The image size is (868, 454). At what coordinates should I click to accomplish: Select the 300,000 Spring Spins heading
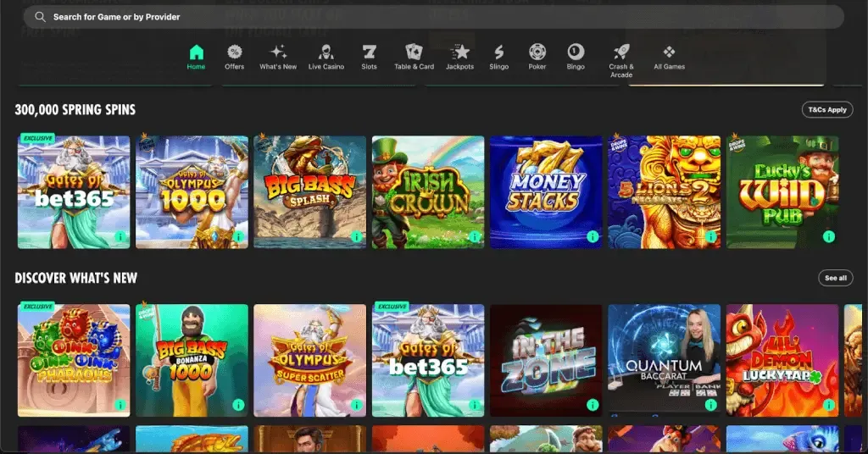75,109
